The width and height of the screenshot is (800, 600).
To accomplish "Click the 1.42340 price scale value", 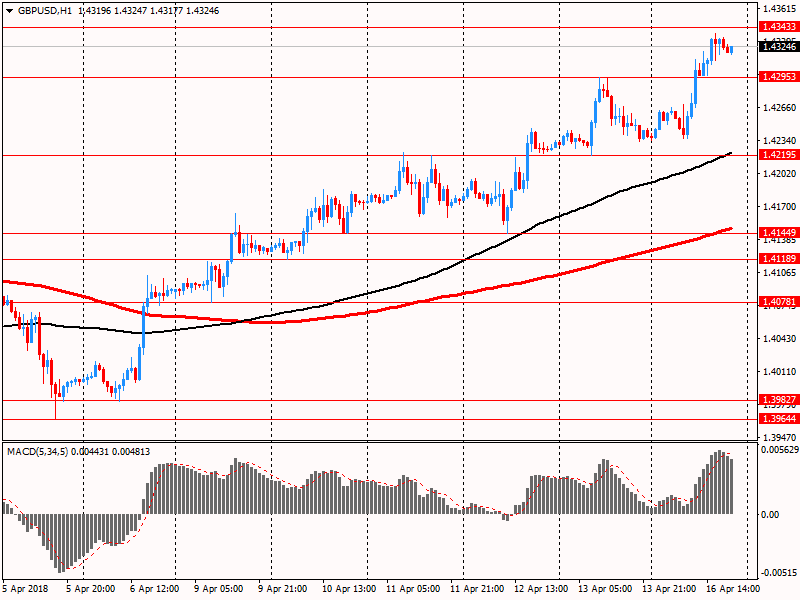I will pos(780,140).
